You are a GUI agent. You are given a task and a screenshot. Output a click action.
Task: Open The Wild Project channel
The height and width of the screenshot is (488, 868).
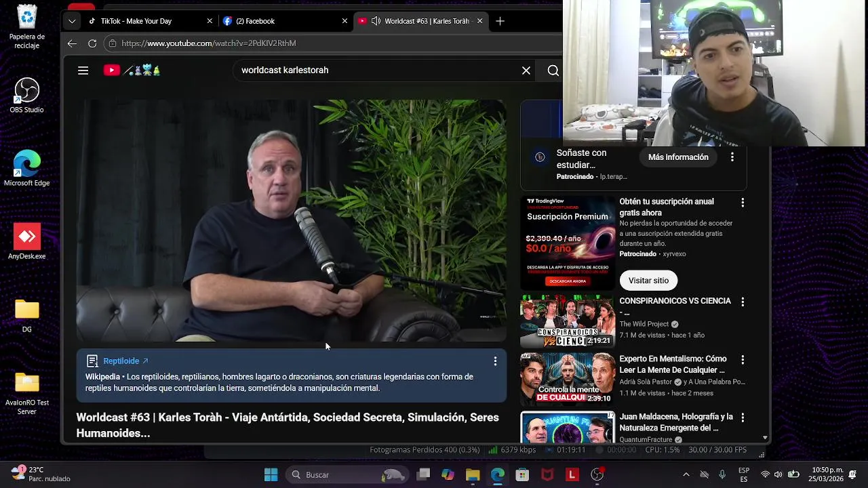[644, 324]
